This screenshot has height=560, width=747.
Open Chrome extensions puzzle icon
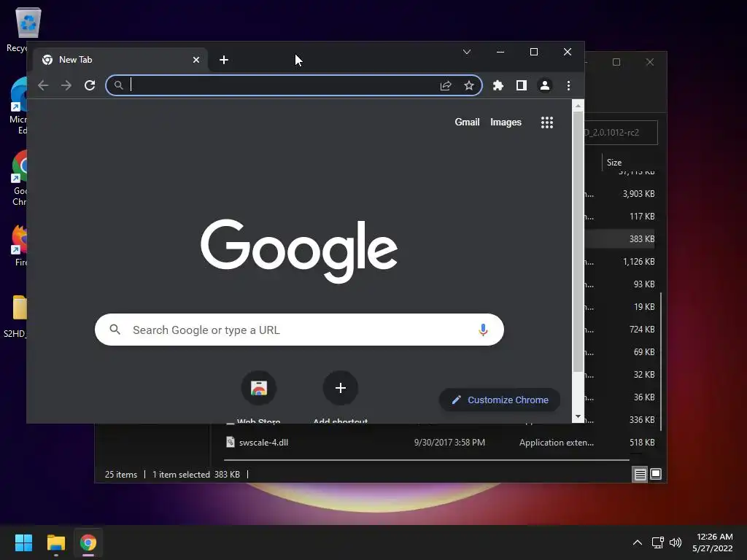(x=498, y=85)
